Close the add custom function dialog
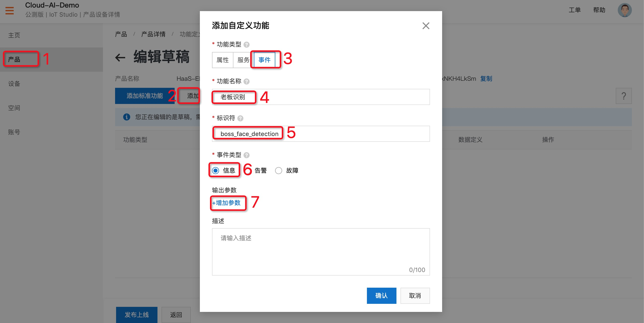The height and width of the screenshot is (323, 644). (426, 26)
